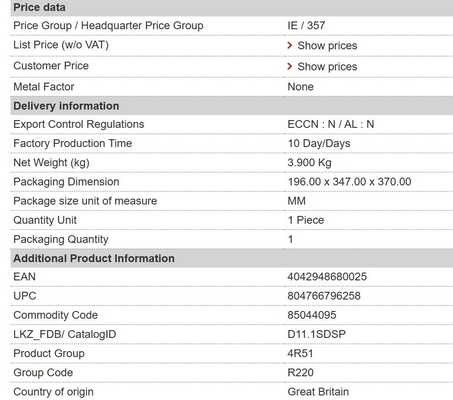The width and height of the screenshot is (453, 400).
Task: Select the price group value IE / 357
Action: point(306,25)
